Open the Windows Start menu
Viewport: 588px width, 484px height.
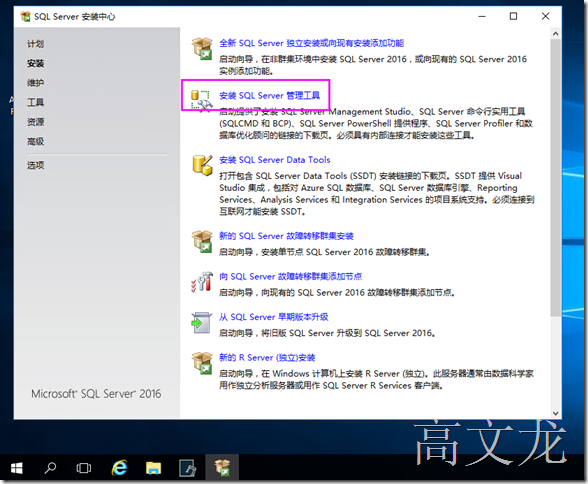[16, 468]
